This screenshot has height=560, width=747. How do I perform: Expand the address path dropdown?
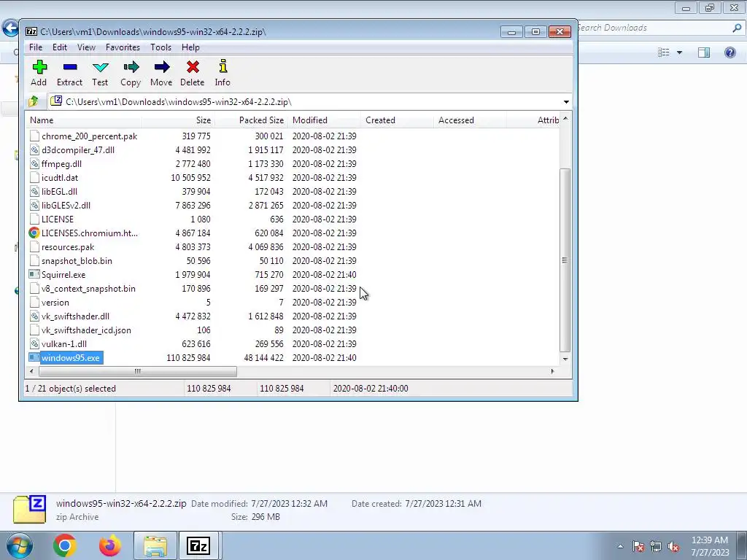tap(566, 102)
